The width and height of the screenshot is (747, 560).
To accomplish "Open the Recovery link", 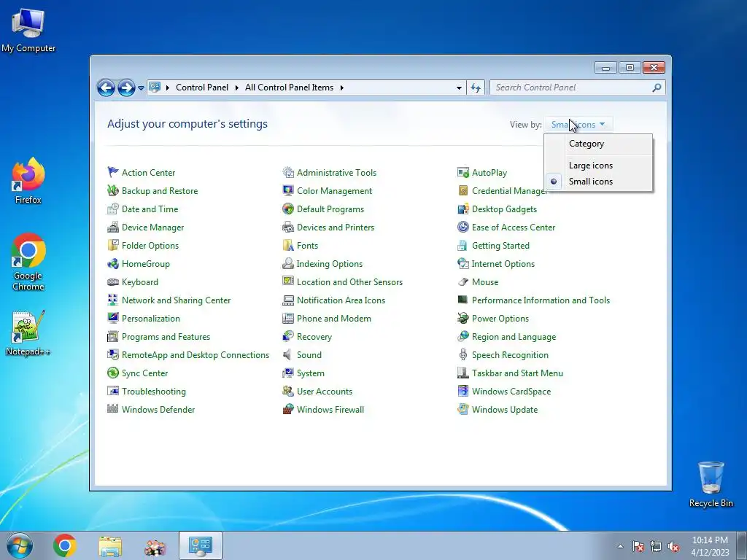I will coord(314,337).
